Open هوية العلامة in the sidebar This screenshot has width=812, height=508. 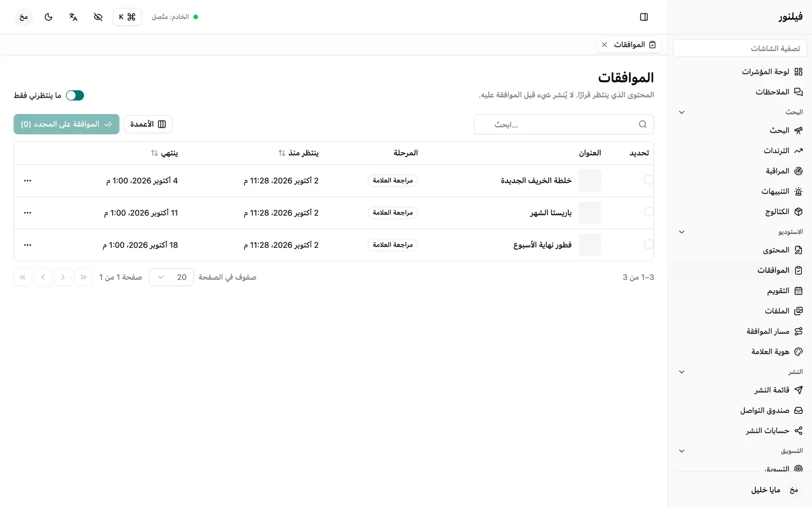coord(740,352)
